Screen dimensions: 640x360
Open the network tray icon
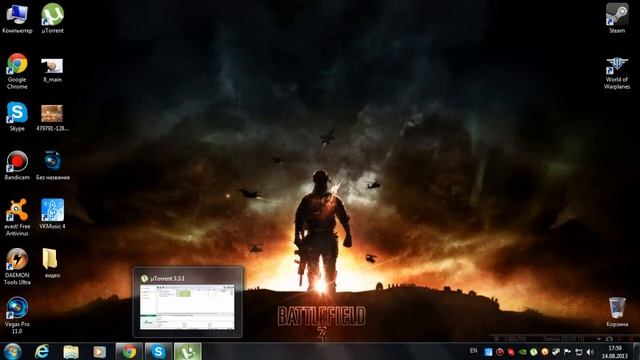tap(579, 352)
